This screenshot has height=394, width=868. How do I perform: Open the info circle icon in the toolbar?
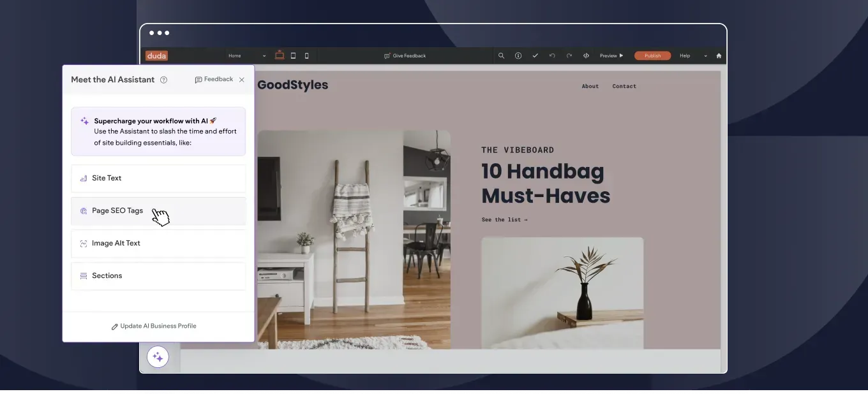point(518,55)
